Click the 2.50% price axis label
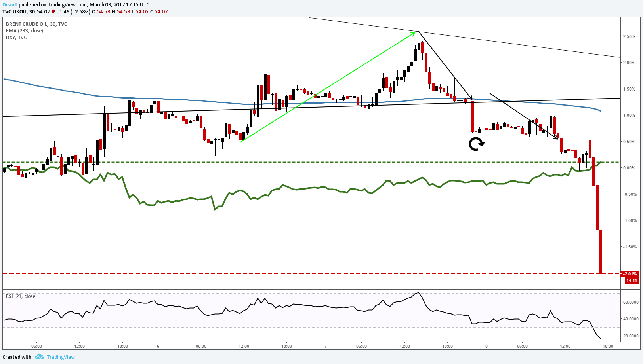Viewport: 643px width, 364px height. tap(629, 36)
